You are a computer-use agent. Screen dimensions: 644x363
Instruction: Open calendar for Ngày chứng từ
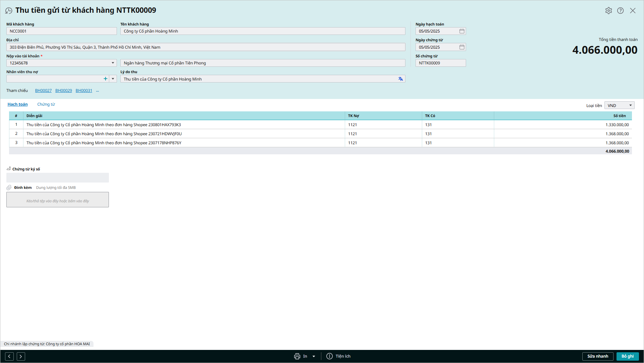(462, 47)
